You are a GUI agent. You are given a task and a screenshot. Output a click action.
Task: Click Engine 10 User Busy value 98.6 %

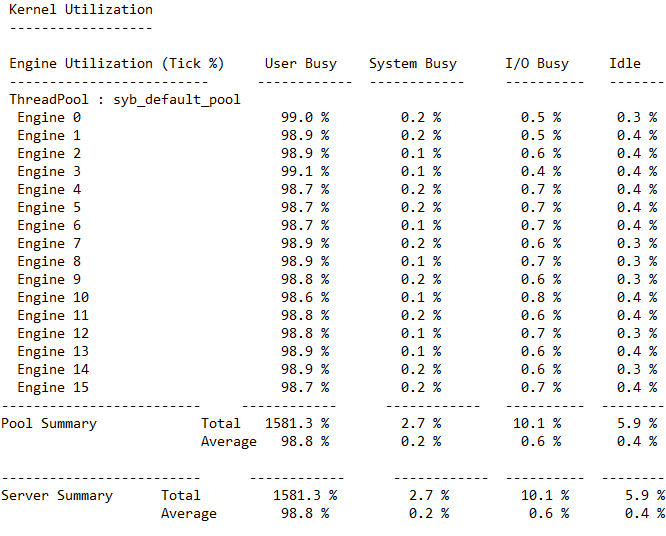(x=305, y=297)
